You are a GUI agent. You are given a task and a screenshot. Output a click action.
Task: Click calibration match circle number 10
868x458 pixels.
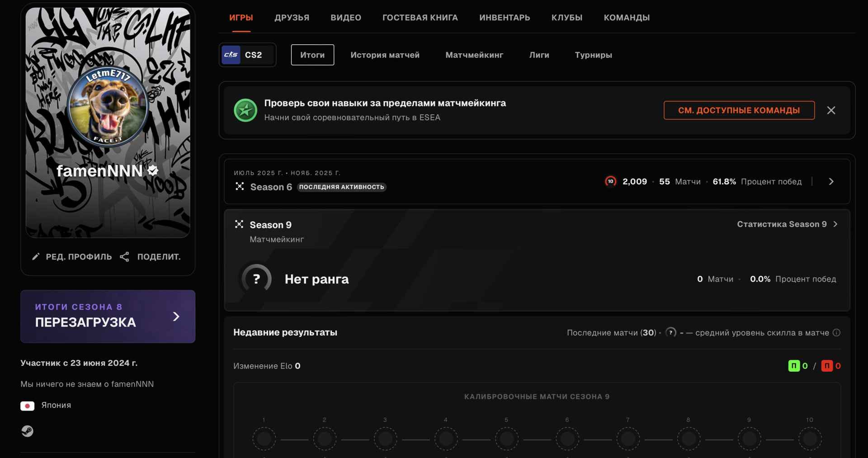tap(810, 439)
